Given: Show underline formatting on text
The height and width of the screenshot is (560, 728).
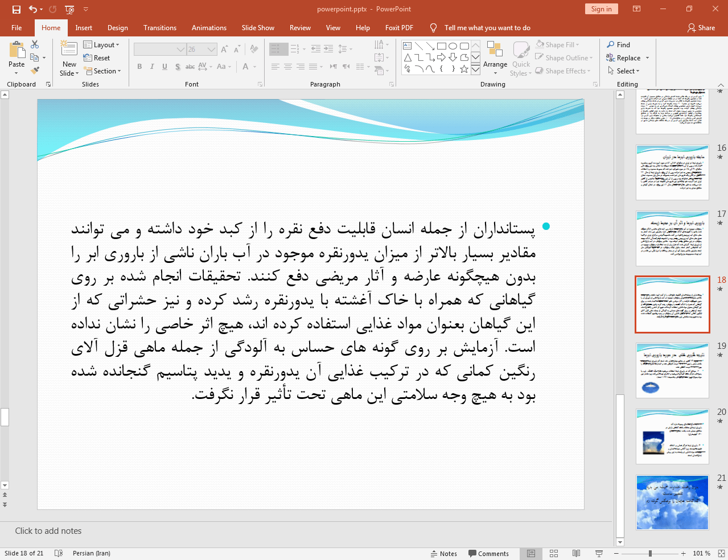Looking at the screenshot, I should point(164,67).
